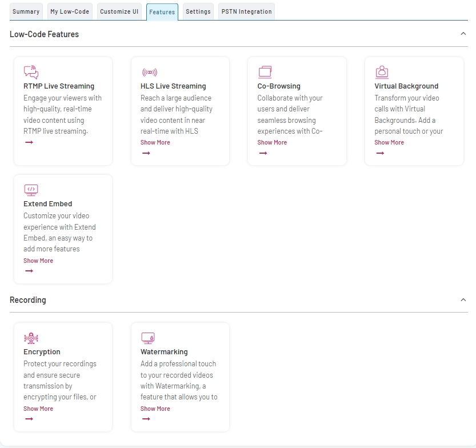Click the Co-Browsing card title
The image size is (476, 448).
click(279, 86)
